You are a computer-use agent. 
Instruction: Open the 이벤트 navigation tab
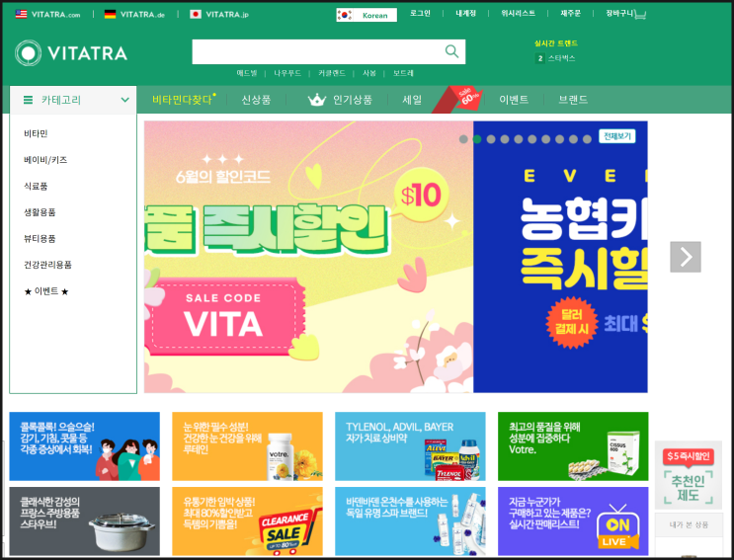(514, 100)
